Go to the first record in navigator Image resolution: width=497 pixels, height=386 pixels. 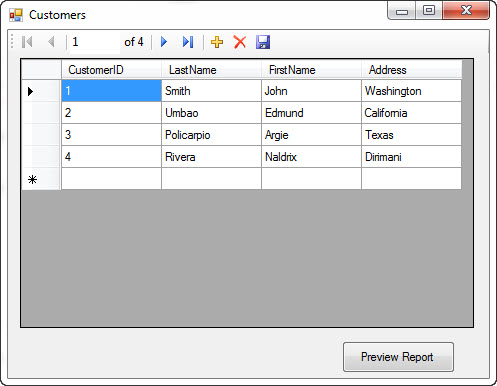click(27, 42)
